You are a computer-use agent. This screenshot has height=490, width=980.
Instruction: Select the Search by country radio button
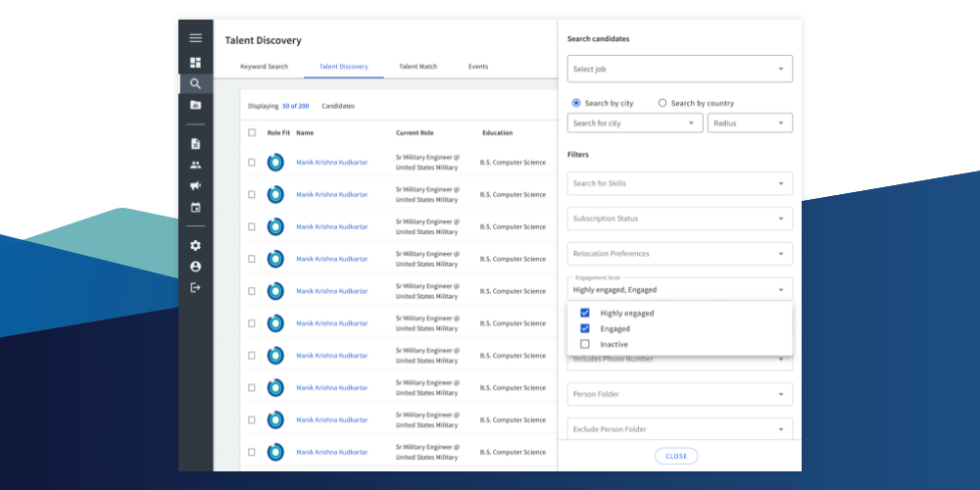pos(662,103)
